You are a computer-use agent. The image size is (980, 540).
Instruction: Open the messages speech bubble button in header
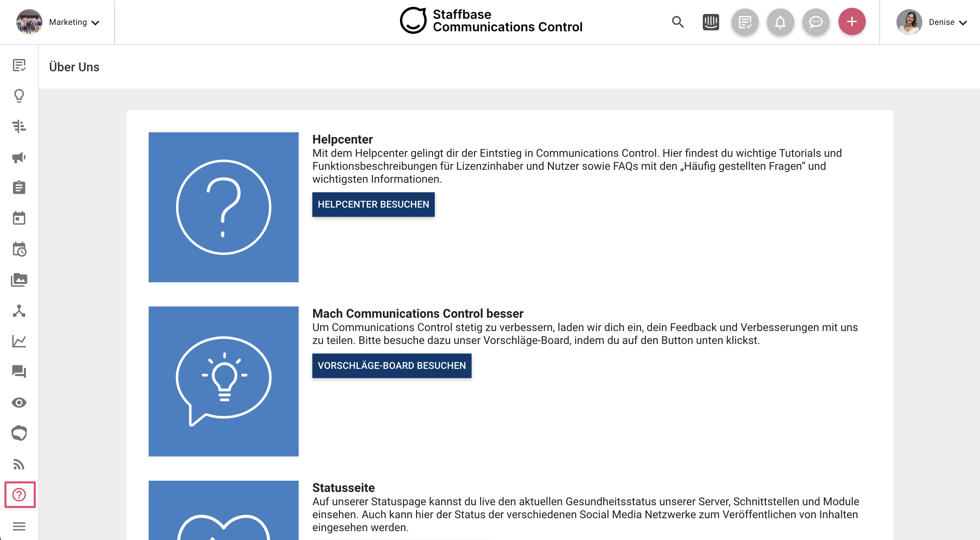pyautogui.click(x=816, y=22)
